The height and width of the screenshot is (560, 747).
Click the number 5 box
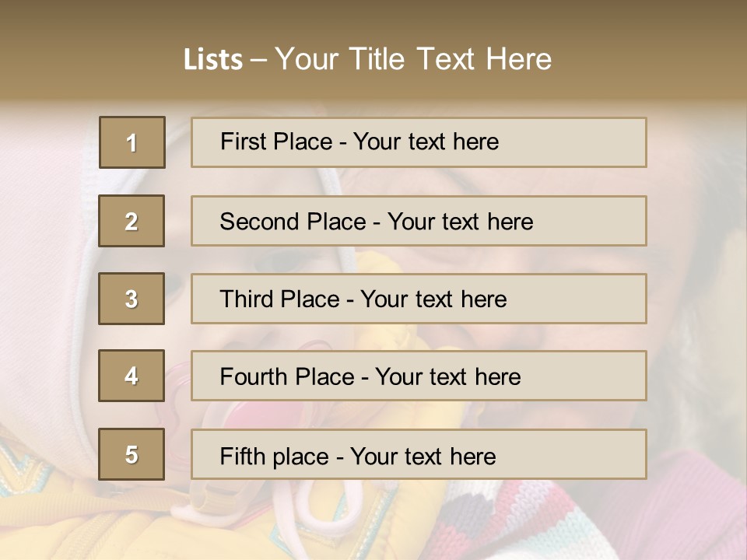(x=132, y=454)
